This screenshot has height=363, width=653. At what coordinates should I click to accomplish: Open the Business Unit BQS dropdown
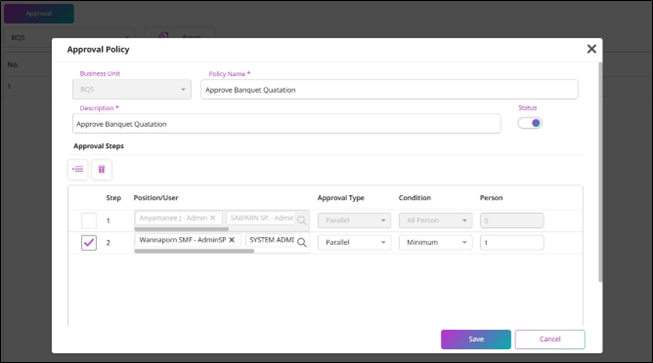(x=132, y=90)
